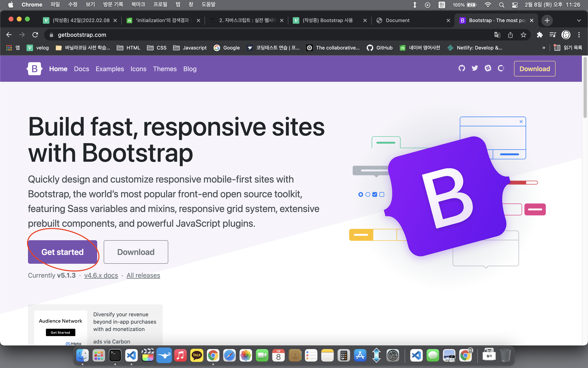Go to Docs in the navbar

[x=81, y=69]
